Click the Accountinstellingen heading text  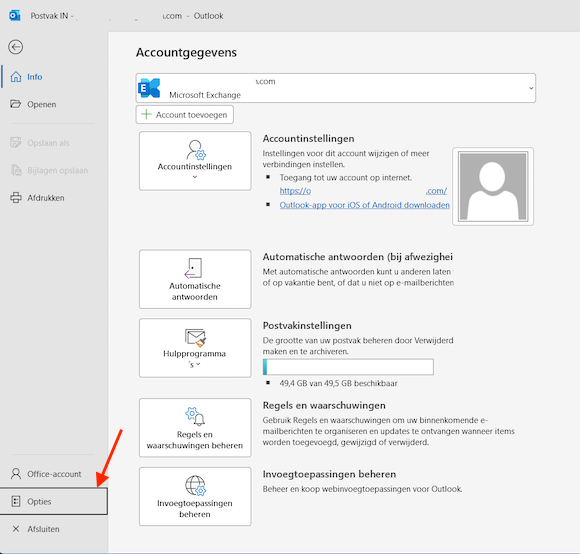pyautogui.click(x=308, y=139)
